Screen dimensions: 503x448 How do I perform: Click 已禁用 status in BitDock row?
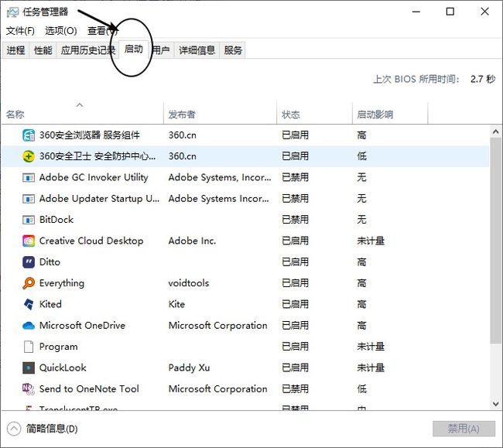[295, 220]
